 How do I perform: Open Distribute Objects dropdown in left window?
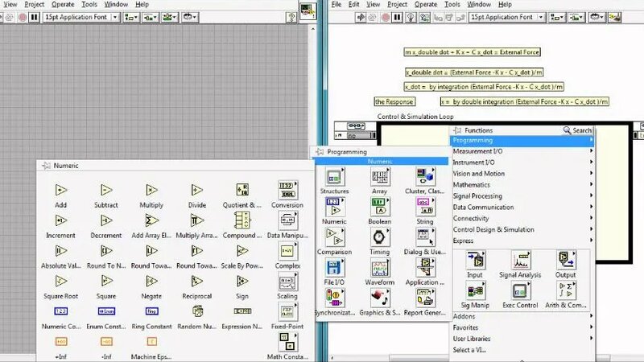(x=151, y=17)
